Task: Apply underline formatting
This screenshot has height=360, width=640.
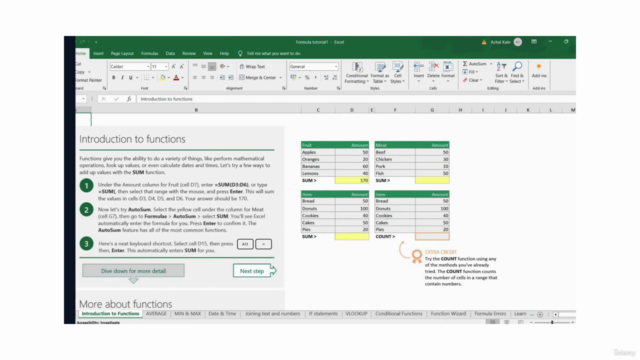Action: point(131,78)
